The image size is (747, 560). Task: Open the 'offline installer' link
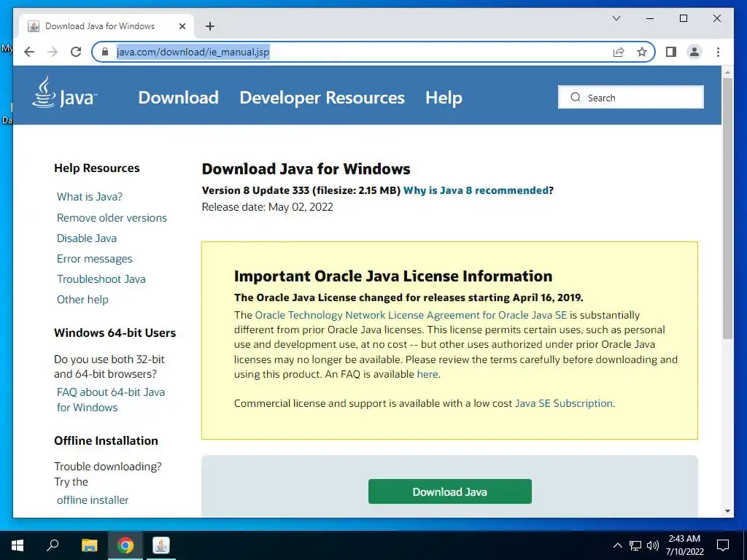tap(93, 500)
